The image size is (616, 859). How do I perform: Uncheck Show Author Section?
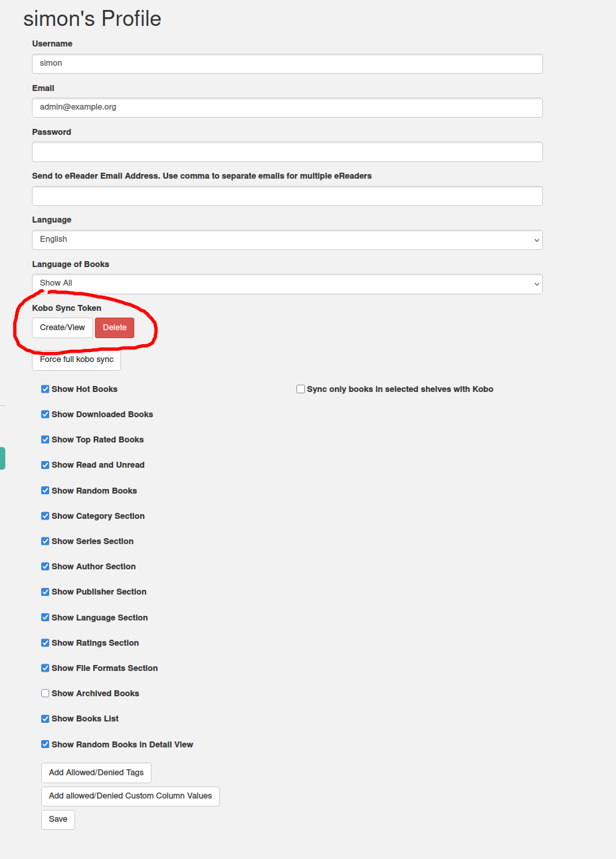click(45, 567)
